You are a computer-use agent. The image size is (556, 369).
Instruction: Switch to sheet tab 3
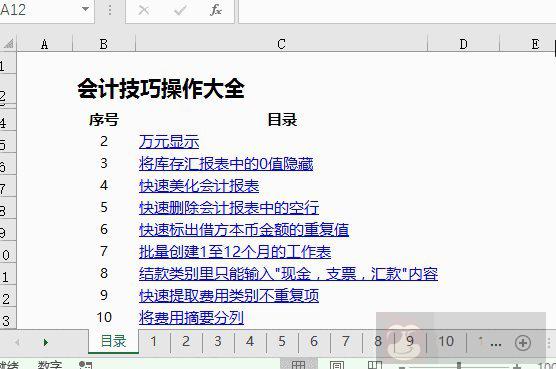point(218,341)
